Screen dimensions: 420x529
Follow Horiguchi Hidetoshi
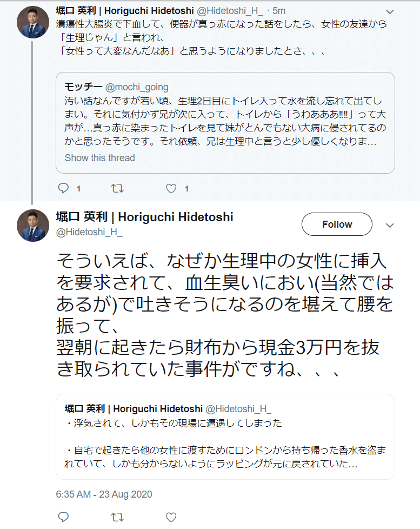pyautogui.click(x=336, y=224)
